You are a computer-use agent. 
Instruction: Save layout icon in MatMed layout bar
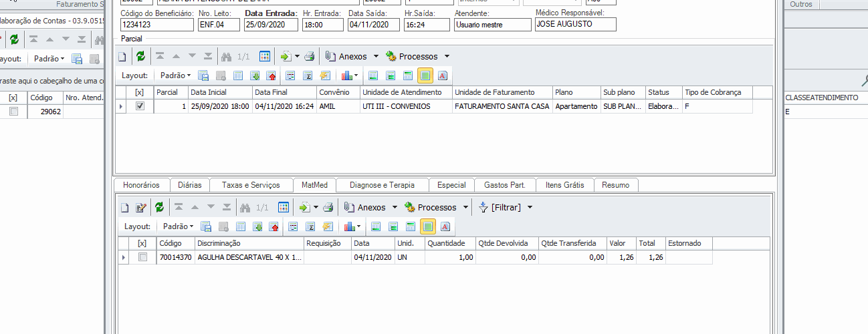pos(206,226)
